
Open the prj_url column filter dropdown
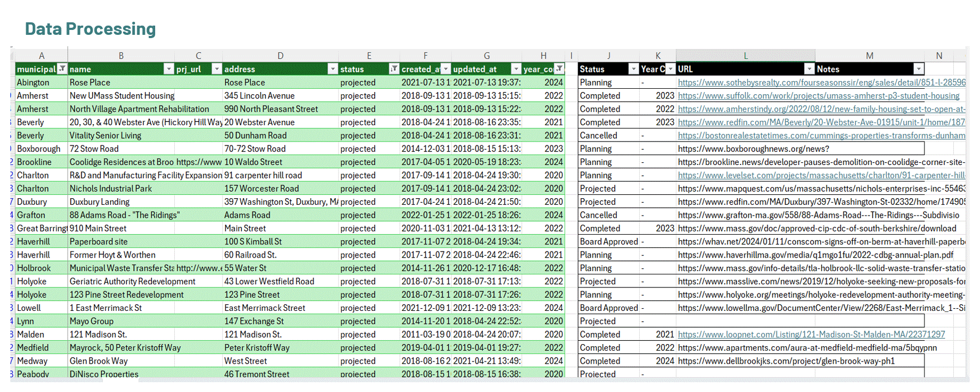pyautogui.click(x=217, y=69)
